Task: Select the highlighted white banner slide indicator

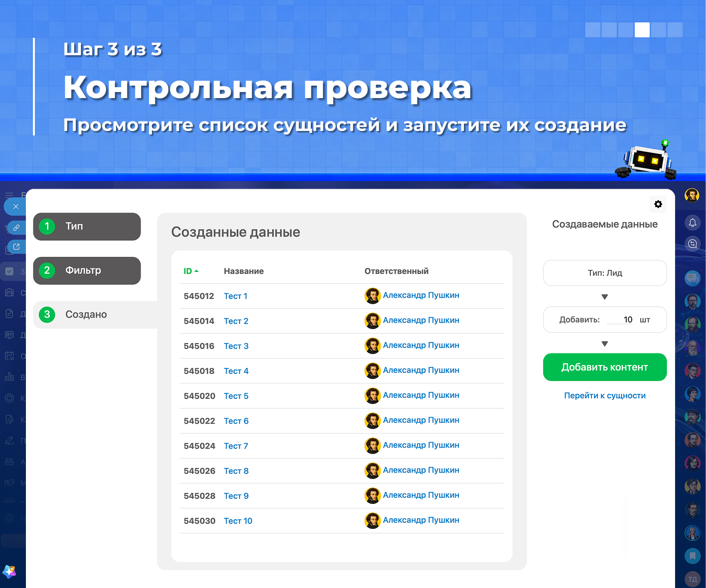Action: tap(642, 30)
